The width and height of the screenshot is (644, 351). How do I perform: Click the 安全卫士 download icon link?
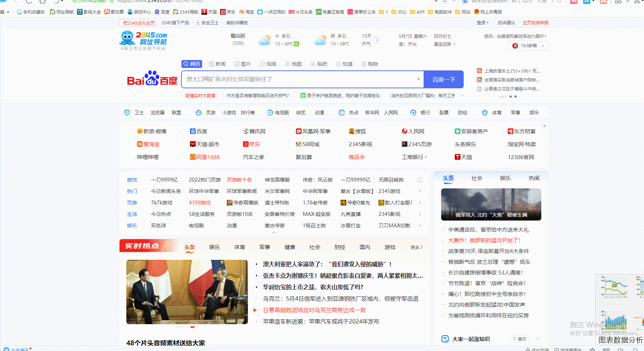click(208, 23)
